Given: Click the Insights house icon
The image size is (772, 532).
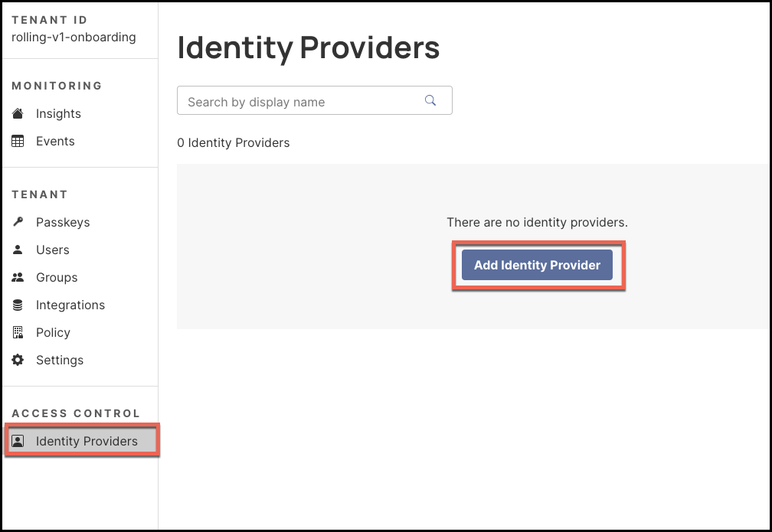Looking at the screenshot, I should point(18,113).
